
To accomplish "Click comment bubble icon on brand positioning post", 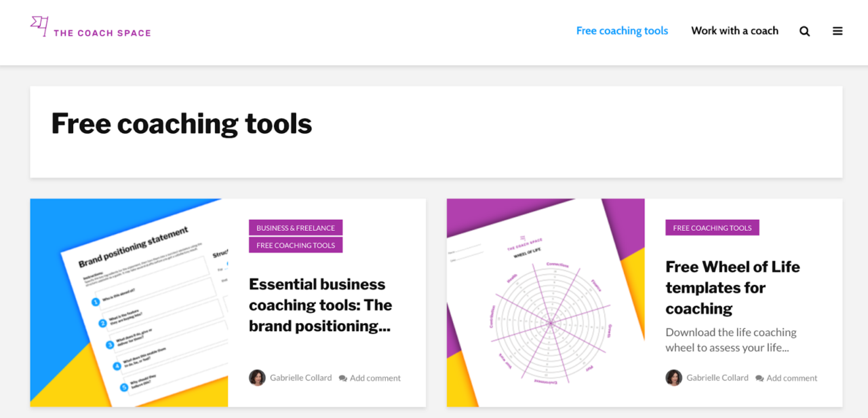I will point(343,379).
